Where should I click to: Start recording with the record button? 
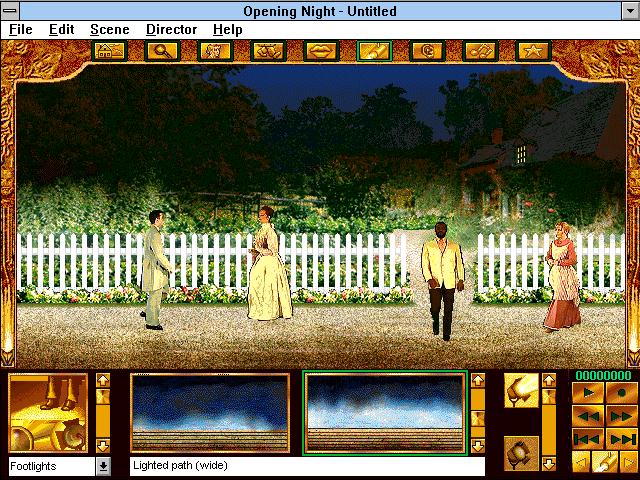pos(622,393)
